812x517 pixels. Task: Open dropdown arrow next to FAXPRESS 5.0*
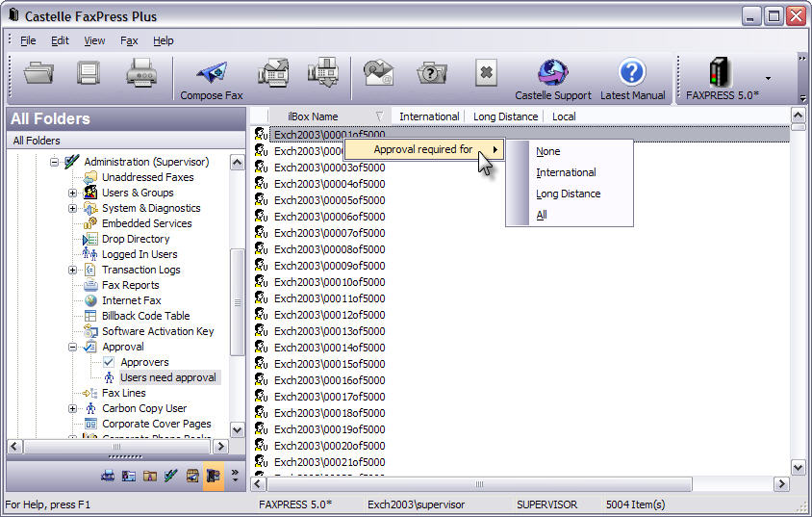(x=768, y=78)
